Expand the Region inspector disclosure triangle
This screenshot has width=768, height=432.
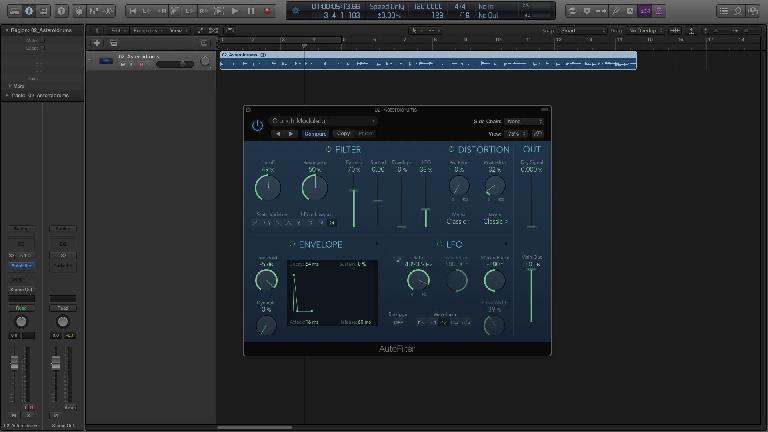[7, 30]
